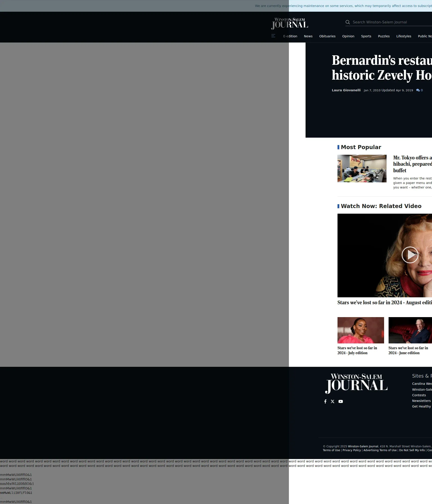432x504 pixels.
Task: Open the E-edition menu item
Action: point(290,36)
